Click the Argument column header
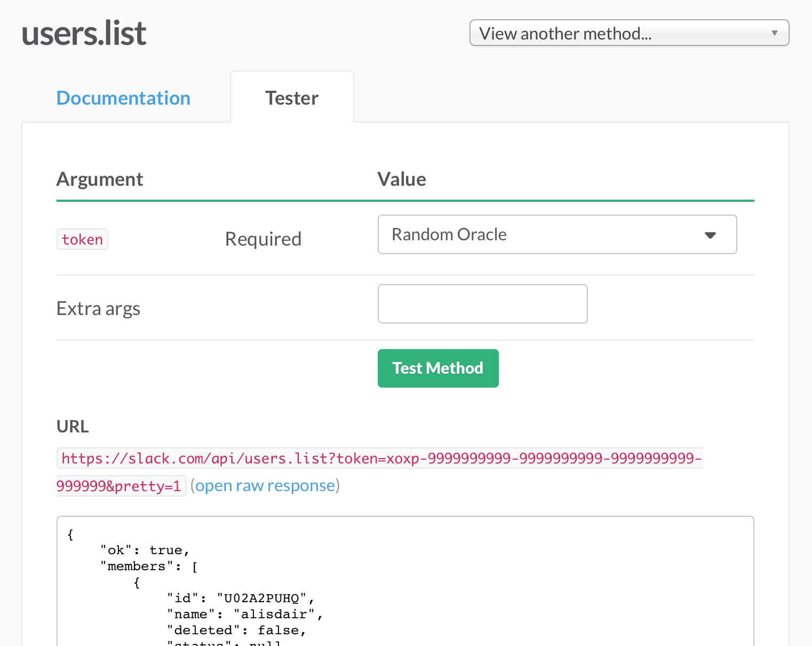Screen dimensions: 812x646 point(99,179)
